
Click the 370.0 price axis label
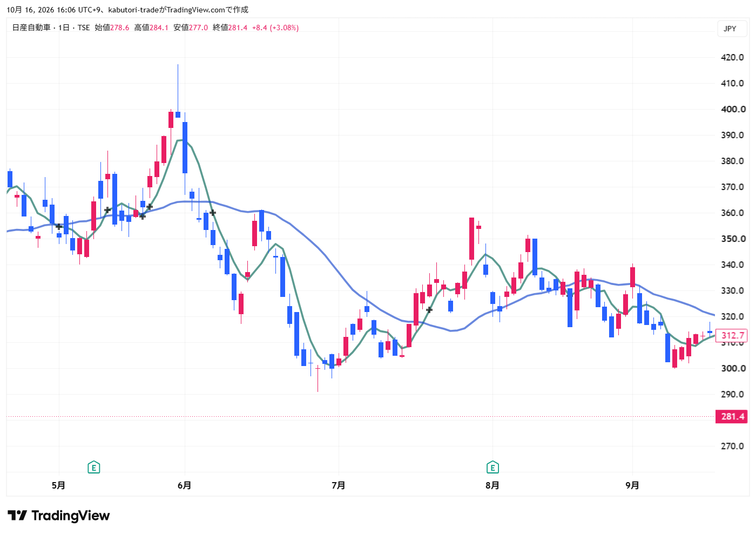click(x=732, y=187)
